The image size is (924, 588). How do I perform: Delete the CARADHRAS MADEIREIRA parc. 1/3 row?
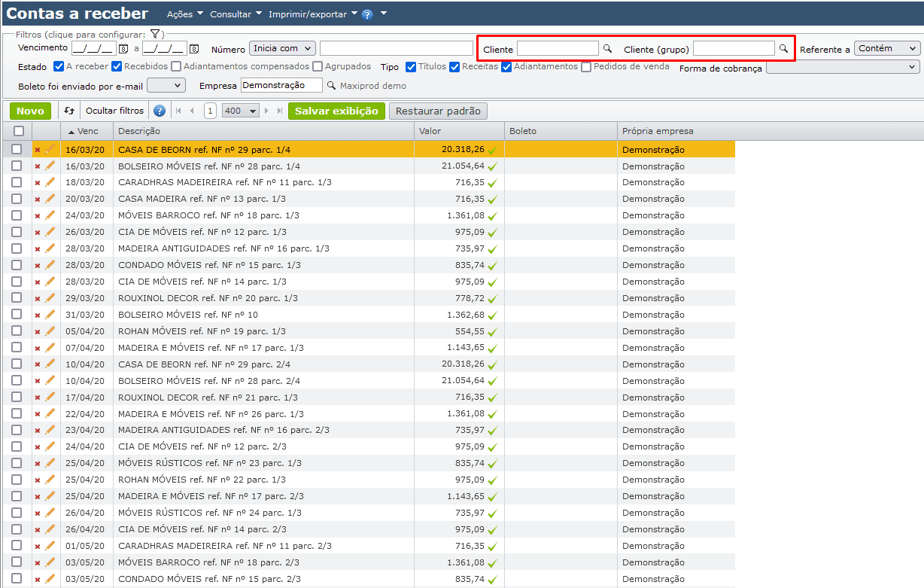tap(38, 183)
